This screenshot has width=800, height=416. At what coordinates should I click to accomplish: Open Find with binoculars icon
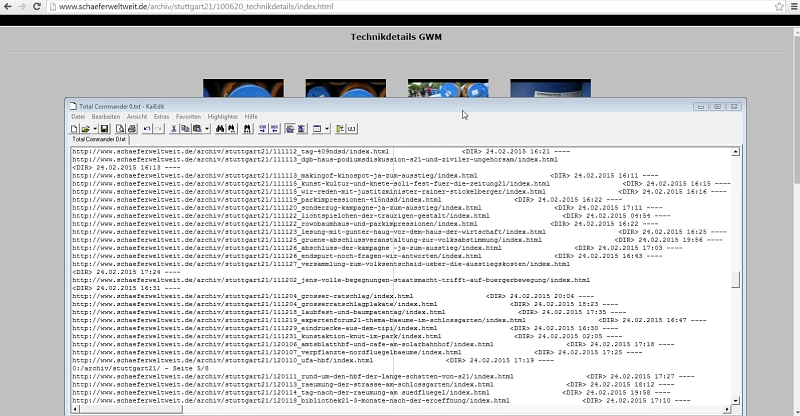[x=220, y=129]
